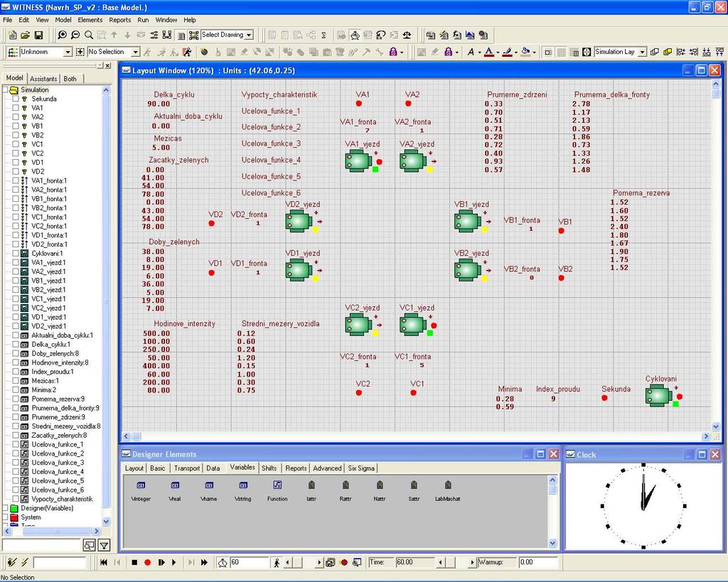Viewport: 728px width, 582px height.
Task: Select the Iattr attribute element
Action: tap(311, 485)
